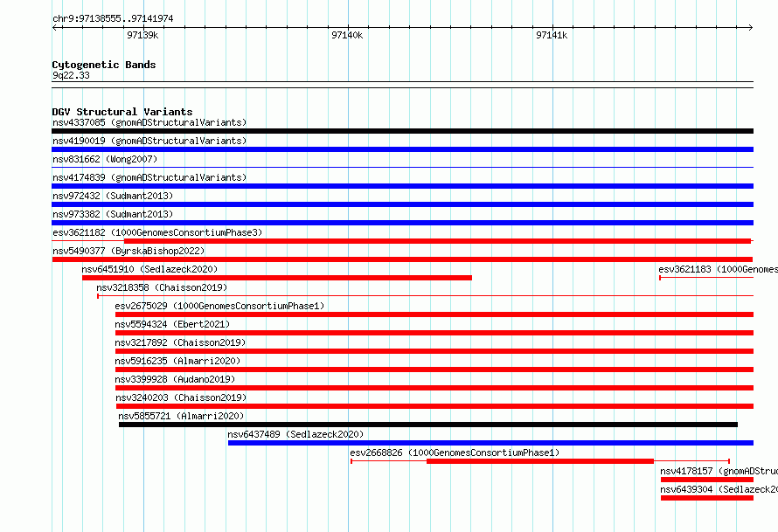Open nsv5855721 (Almarri2020) label

(x=181, y=416)
